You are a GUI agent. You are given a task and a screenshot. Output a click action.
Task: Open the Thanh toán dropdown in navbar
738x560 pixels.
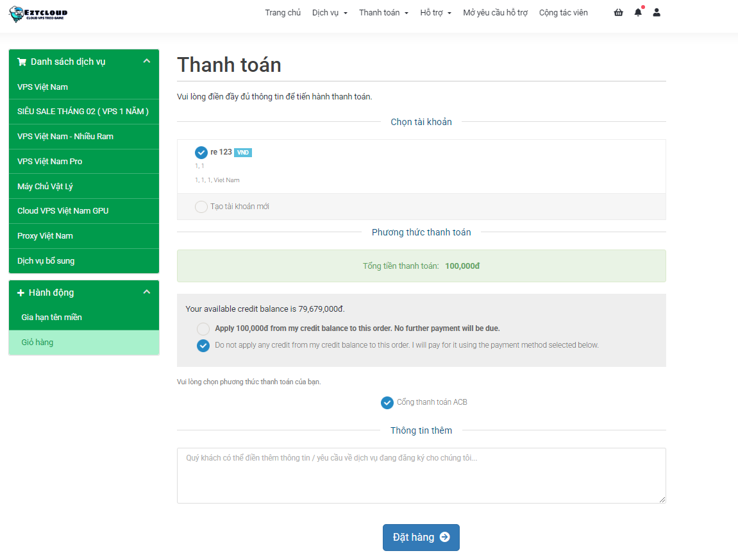pos(383,13)
